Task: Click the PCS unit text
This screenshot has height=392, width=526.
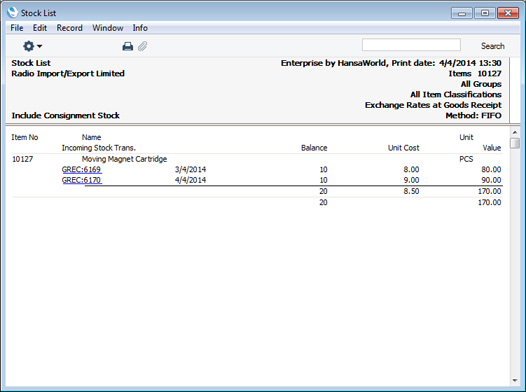Action: (x=466, y=159)
